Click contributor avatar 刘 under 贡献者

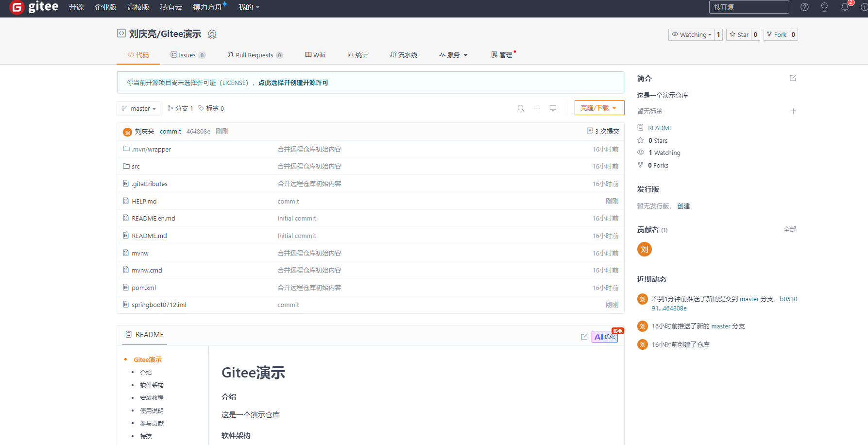[x=644, y=249]
